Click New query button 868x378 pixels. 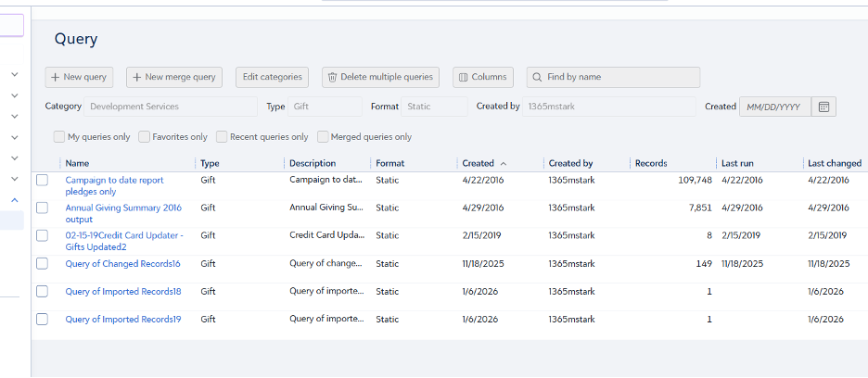(79, 77)
